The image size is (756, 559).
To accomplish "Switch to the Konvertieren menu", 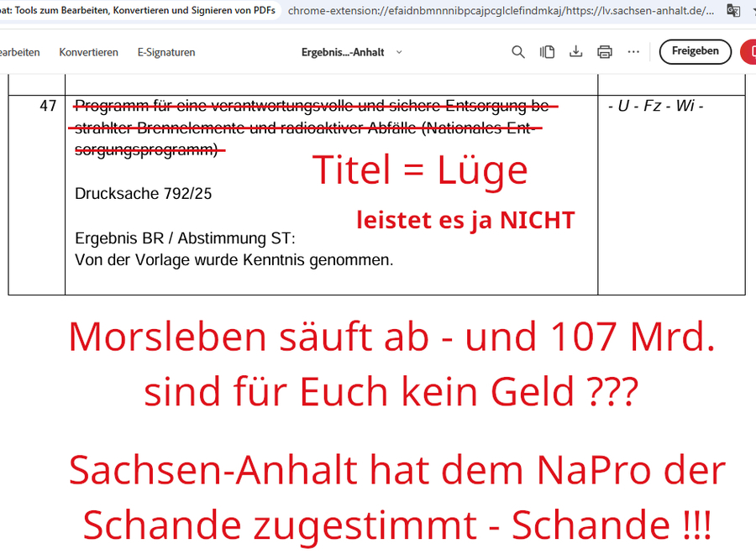I will click(88, 51).
